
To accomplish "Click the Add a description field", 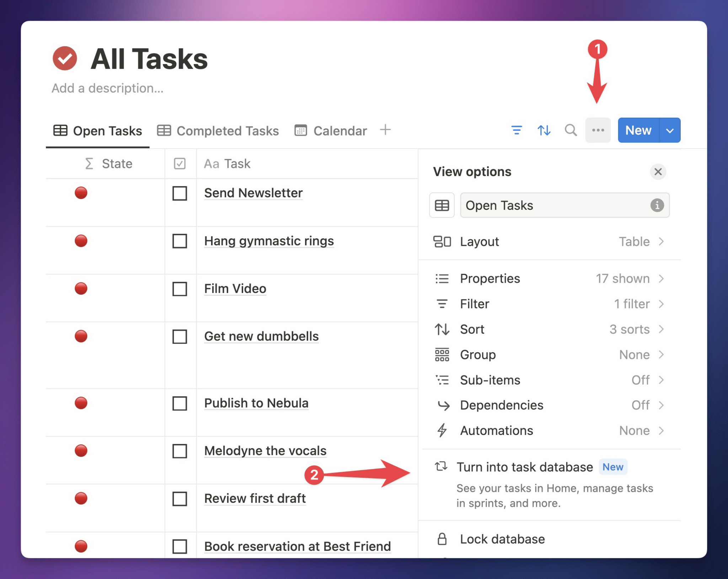I will click(107, 88).
